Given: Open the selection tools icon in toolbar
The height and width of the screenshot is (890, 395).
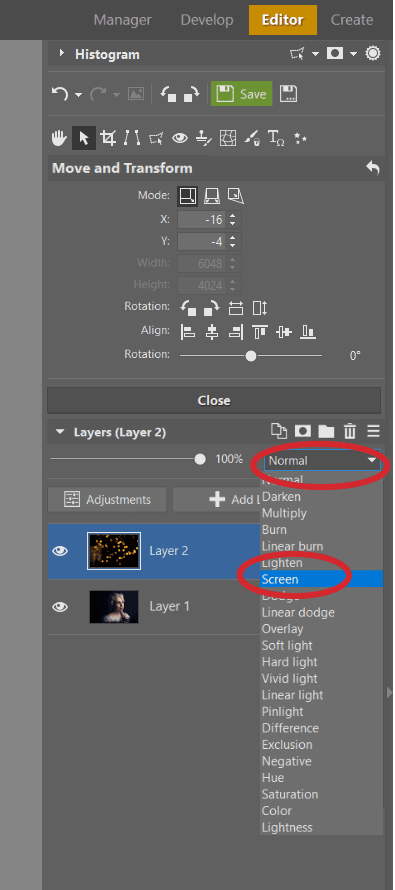Looking at the screenshot, I should tap(156, 138).
